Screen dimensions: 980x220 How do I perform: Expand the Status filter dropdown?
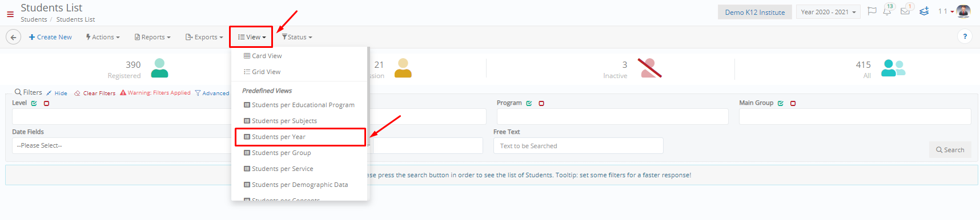pyautogui.click(x=297, y=37)
